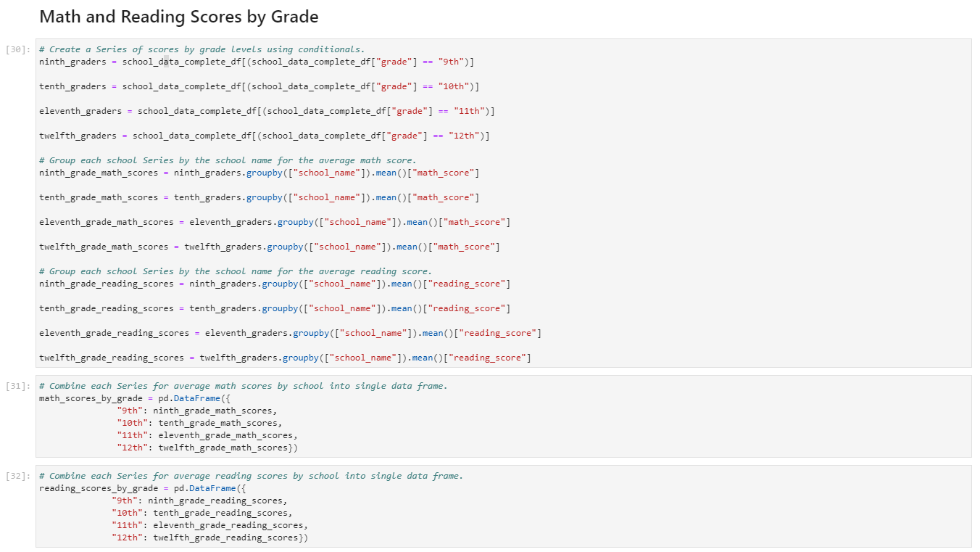Click the tenth_grade_reading_scores groupby line
The image size is (980, 552).
click(275, 308)
